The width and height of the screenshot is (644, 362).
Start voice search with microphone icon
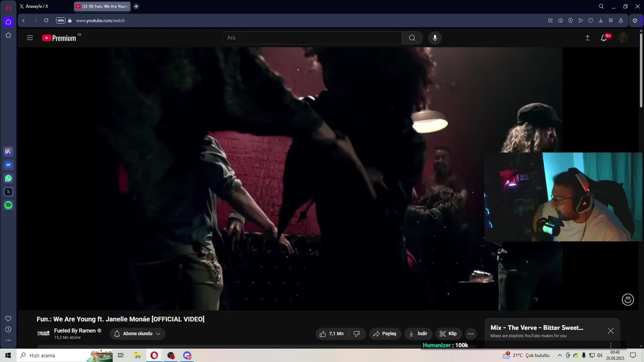click(x=435, y=38)
